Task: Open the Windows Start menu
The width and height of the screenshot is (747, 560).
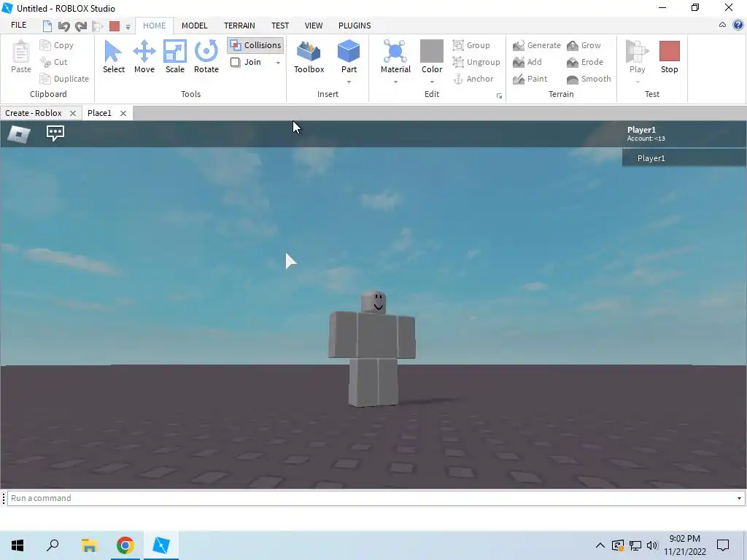Action: [18, 545]
